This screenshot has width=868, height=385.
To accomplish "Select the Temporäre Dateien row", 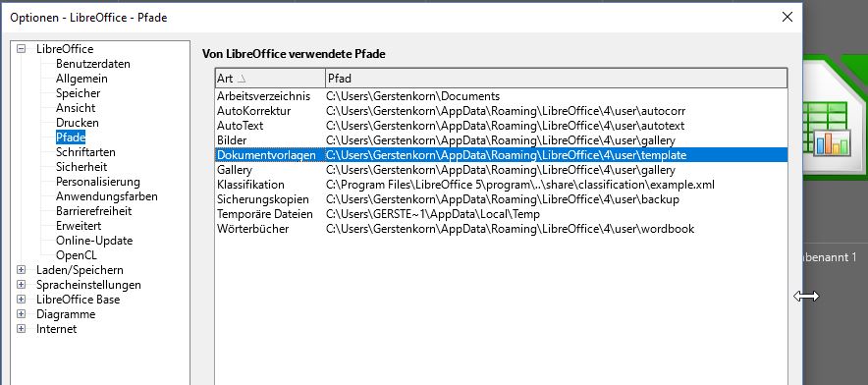I will coord(501,214).
